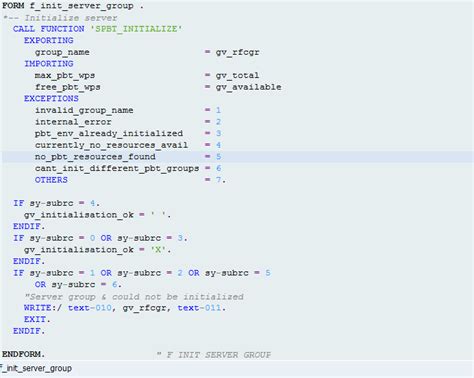Click the 'Initialize server' comment line

coord(60,18)
